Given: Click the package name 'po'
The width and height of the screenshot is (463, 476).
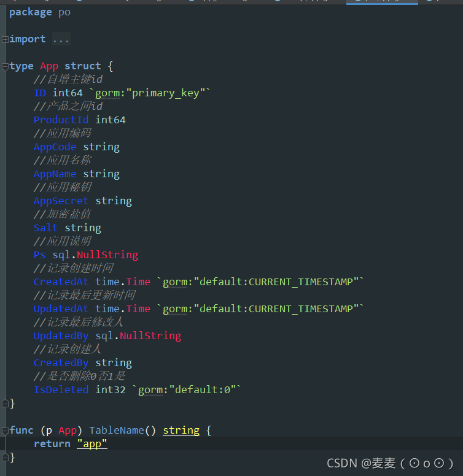Looking at the screenshot, I should [64, 13].
